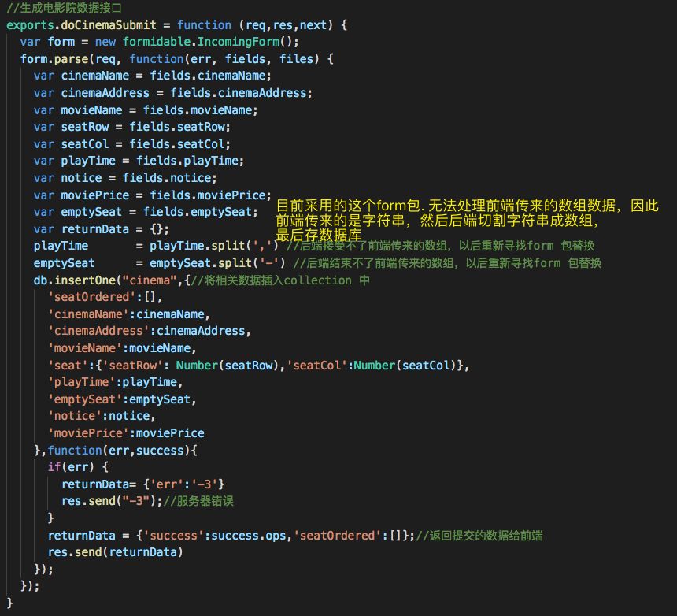Click 'var seatCol = fields.seatCol;' line
Screen dimensions: 677x616
tap(132, 144)
